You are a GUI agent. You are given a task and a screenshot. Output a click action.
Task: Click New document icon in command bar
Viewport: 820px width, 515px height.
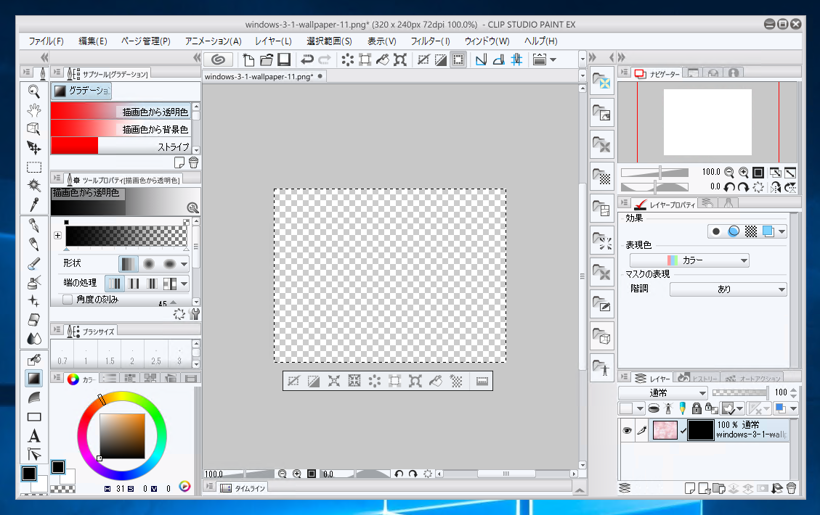pos(249,60)
